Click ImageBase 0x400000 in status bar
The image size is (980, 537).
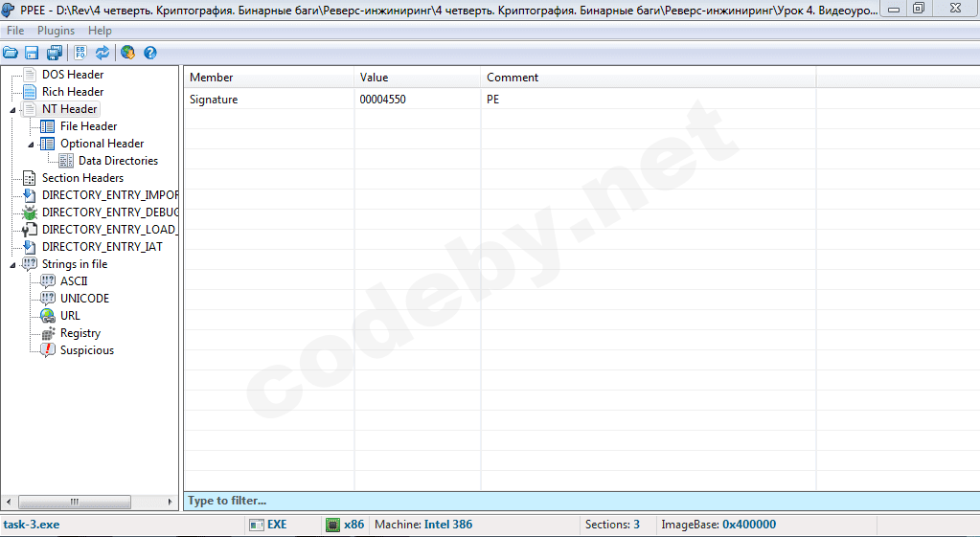click(718, 525)
